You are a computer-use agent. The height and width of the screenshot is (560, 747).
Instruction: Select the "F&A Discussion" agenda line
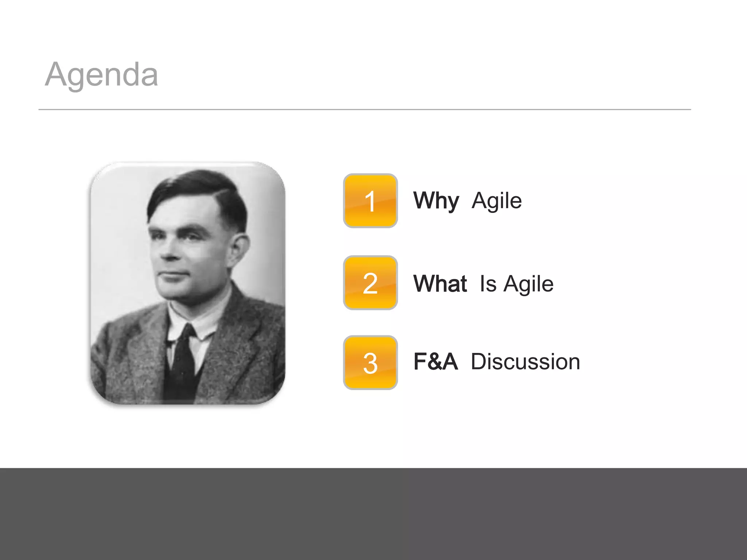(x=496, y=362)
